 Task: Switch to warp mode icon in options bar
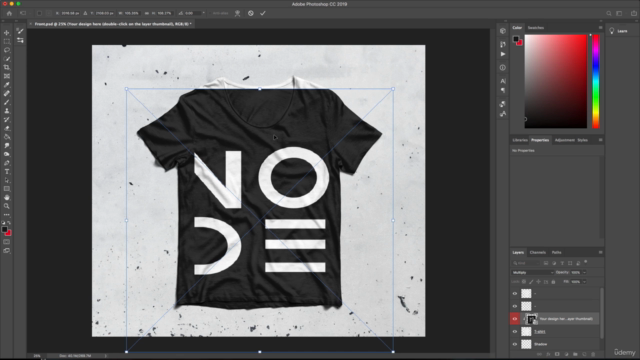[238, 13]
